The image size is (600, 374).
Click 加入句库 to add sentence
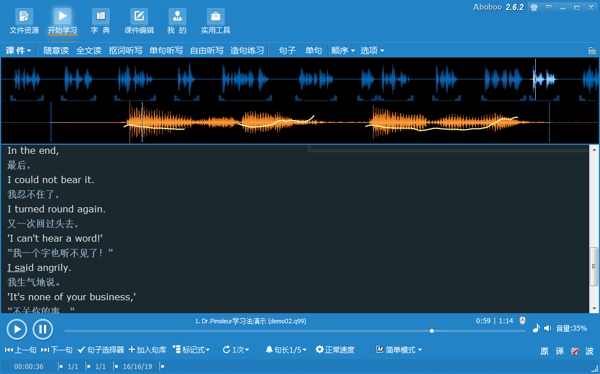pyautogui.click(x=147, y=350)
